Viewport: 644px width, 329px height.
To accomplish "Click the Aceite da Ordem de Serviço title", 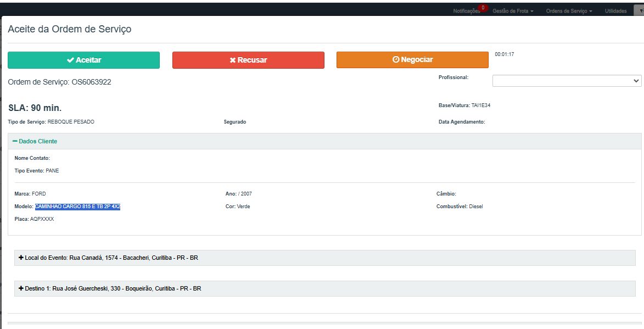I will 70,29.
